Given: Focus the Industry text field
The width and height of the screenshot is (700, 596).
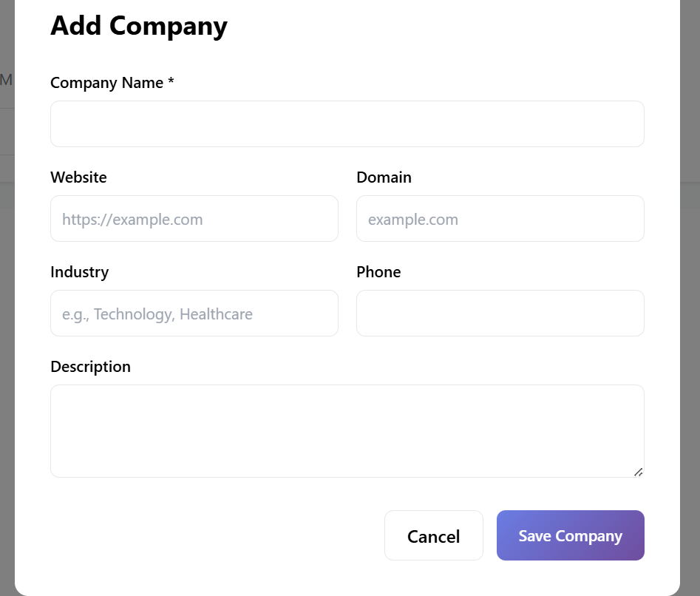Looking at the screenshot, I should tap(194, 314).
